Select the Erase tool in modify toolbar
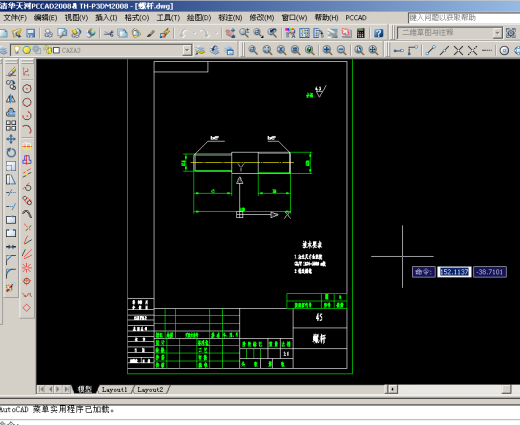The height and width of the screenshot is (425, 520). click(x=11, y=72)
